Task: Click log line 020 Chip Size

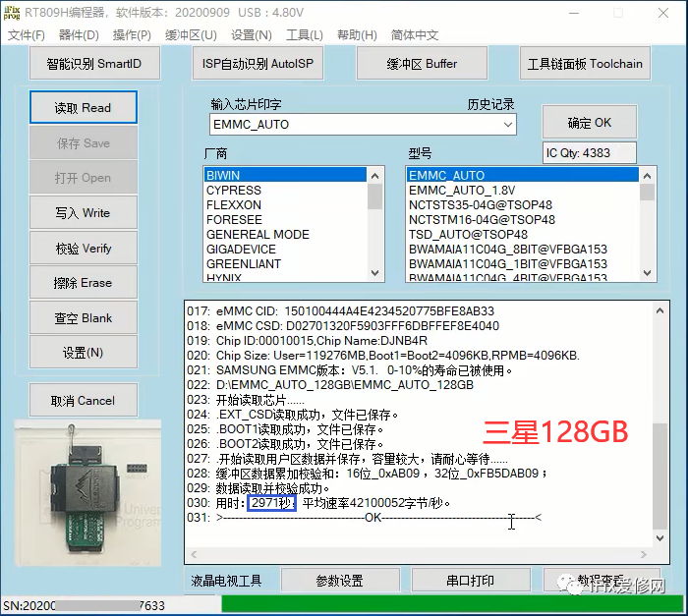Action: 383,356
